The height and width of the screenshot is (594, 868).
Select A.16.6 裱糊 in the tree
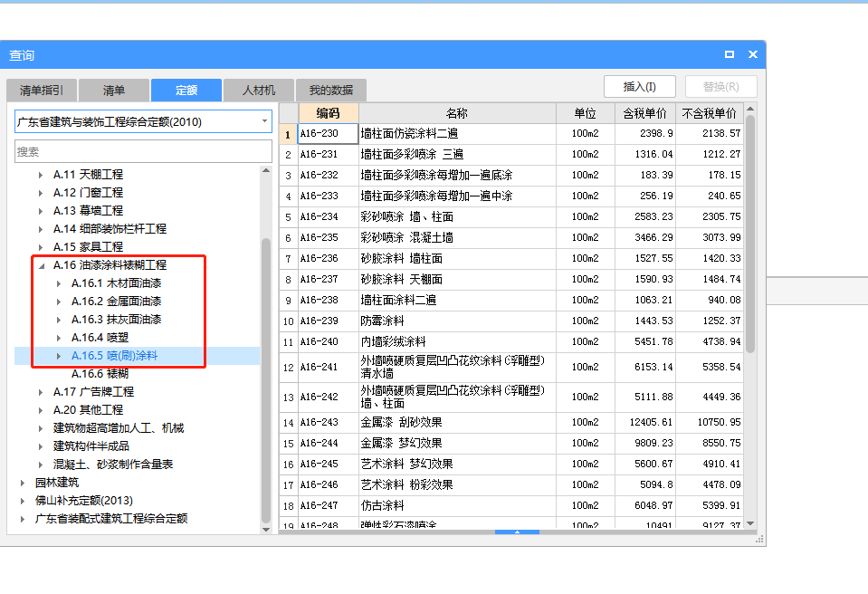[100, 374]
